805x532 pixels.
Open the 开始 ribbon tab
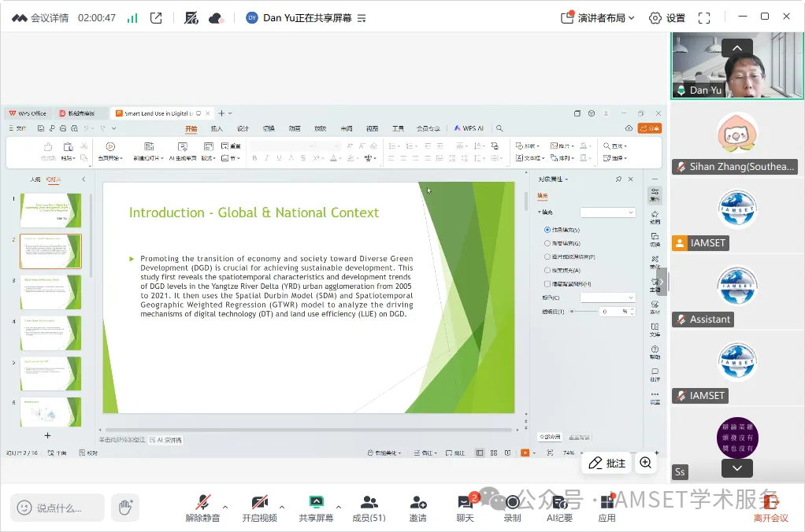click(191, 128)
